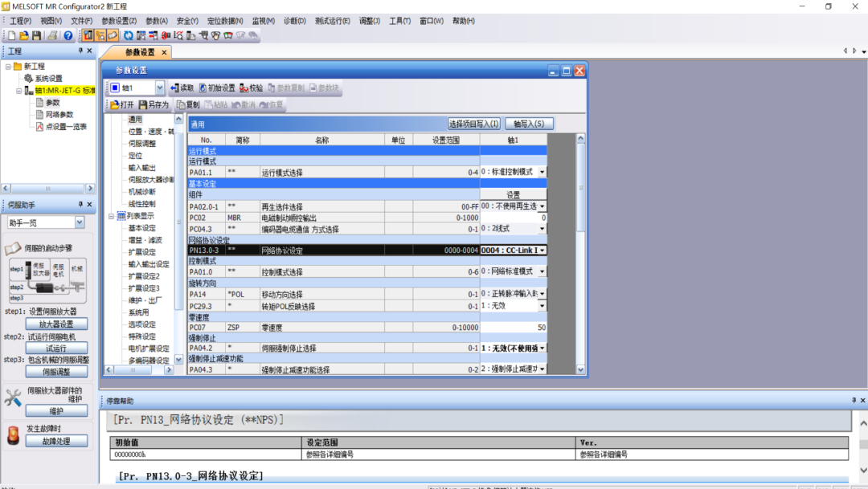Open the 助手一览 assistant list dropdown
Screen dimensions: 868x489
(x=80, y=222)
